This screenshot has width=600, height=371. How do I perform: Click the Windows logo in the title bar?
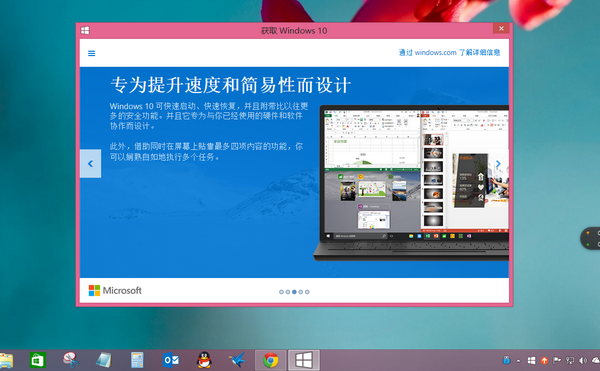tap(85, 31)
